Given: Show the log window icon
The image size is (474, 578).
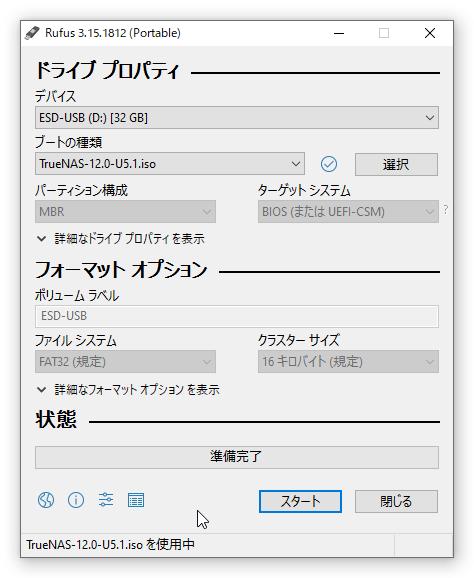Looking at the screenshot, I should click(x=136, y=500).
